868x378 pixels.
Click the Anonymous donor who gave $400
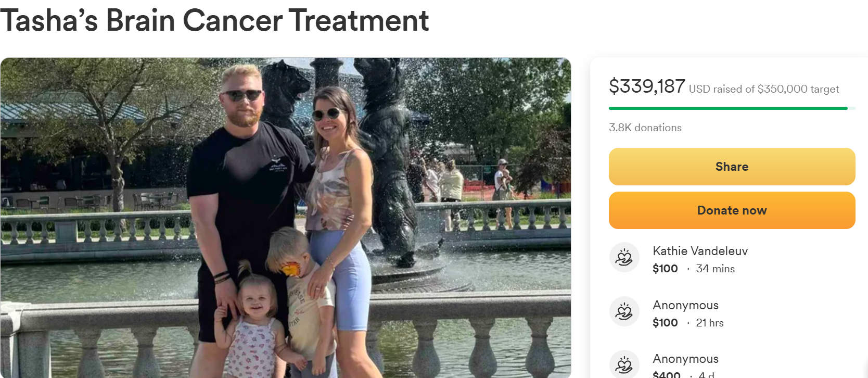(685, 359)
